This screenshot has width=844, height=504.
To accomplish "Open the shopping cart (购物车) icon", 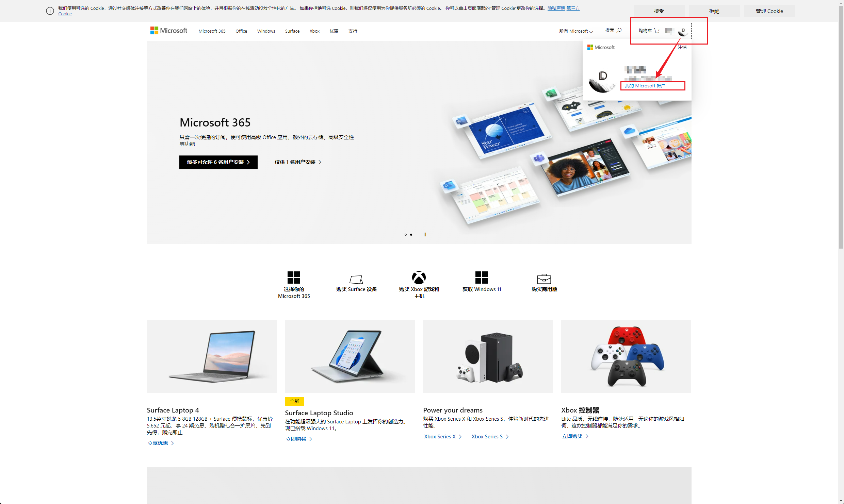I will (x=656, y=31).
